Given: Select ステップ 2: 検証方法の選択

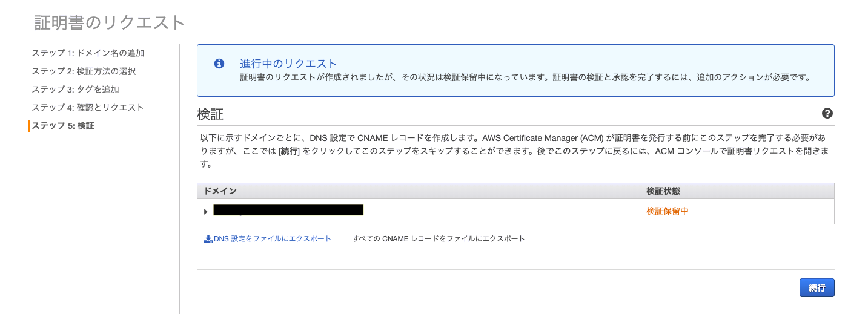Looking at the screenshot, I should pyautogui.click(x=84, y=71).
